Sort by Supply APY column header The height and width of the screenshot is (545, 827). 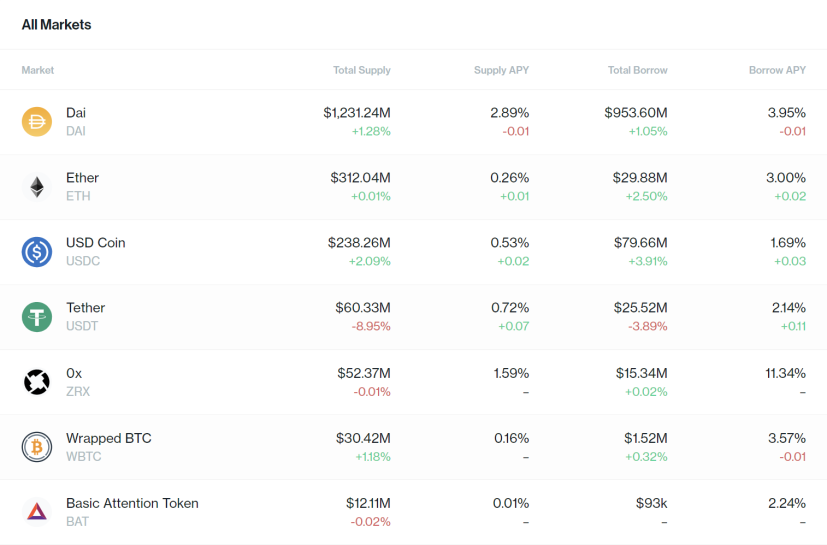(x=501, y=70)
